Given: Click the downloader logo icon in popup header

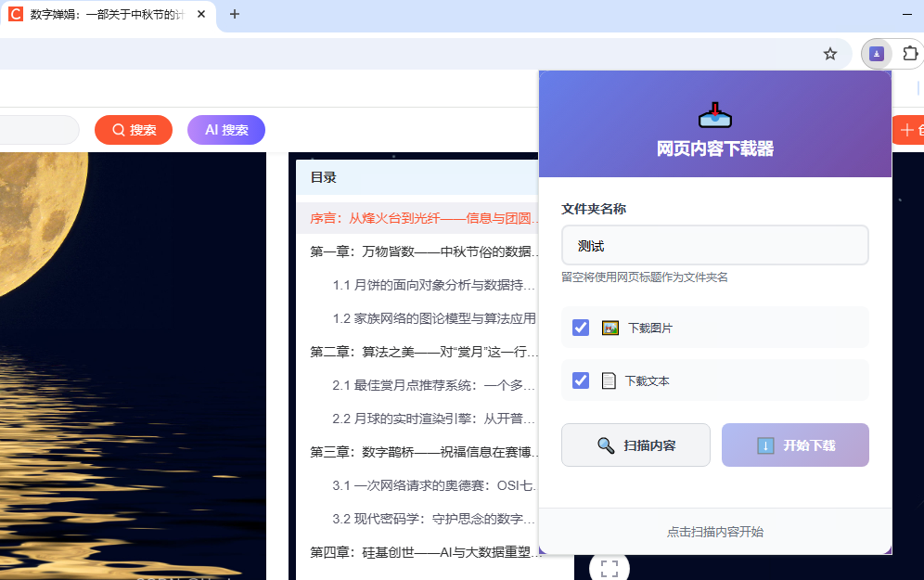Looking at the screenshot, I should [x=715, y=115].
